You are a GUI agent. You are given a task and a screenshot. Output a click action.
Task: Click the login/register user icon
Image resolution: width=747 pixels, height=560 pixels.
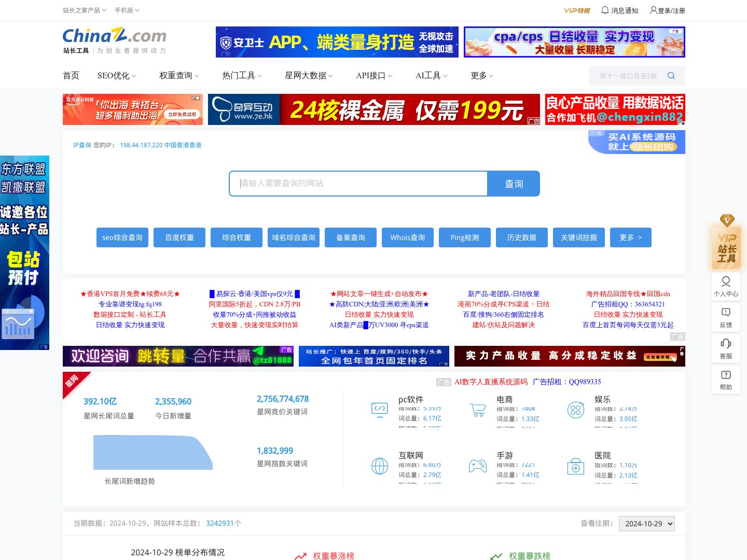pyautogui.click(x=653, y=10)
